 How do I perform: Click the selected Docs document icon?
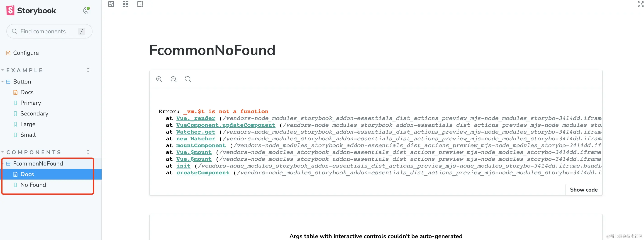[15, 174]
